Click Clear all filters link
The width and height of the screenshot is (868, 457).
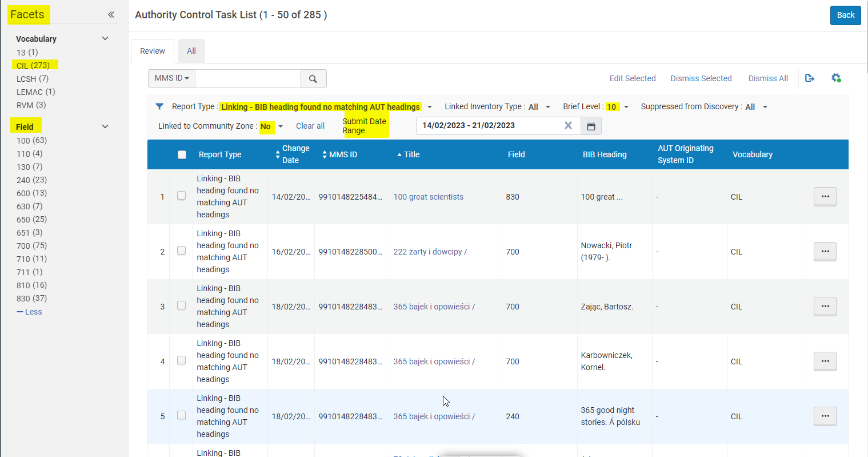(x=310, y=126)
